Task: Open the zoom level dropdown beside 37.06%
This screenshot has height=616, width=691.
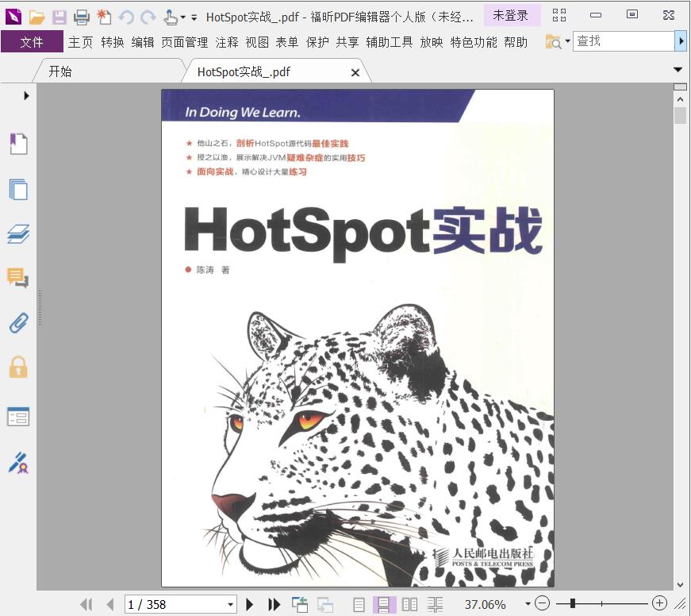Action: pyautogui.click(x=528, y=604)
